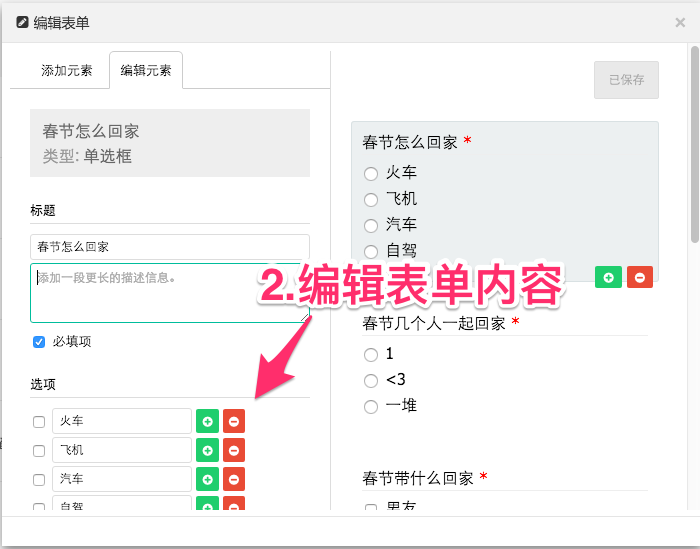
Task: Click the title field containing 春节怎么回家
Action: click(x=170, y=247)
